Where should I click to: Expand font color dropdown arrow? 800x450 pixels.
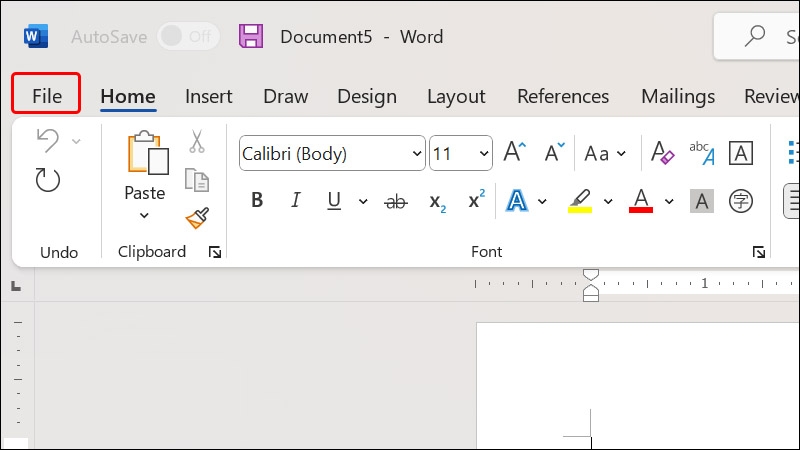coord(669,202)
